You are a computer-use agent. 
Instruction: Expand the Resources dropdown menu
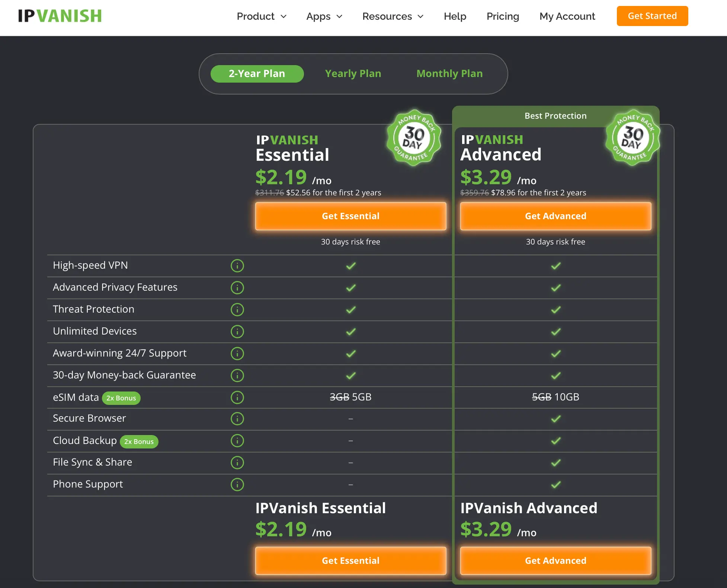[393, 16]
